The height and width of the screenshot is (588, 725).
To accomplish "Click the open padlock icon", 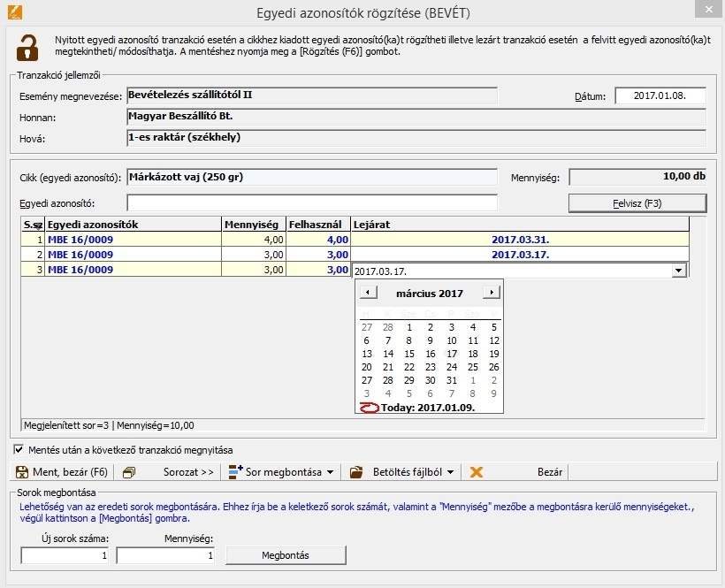I will pos(28,46).
